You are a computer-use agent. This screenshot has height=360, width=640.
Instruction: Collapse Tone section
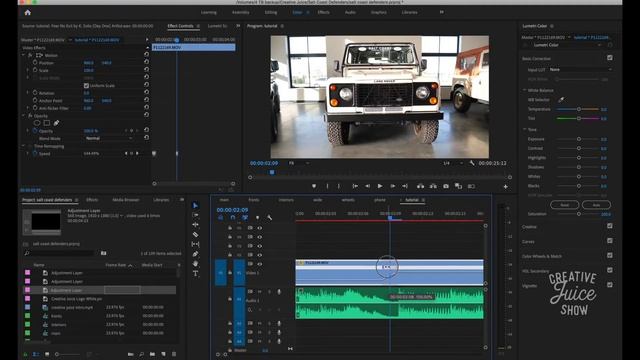pyautogui.click(x=524, y=129)
